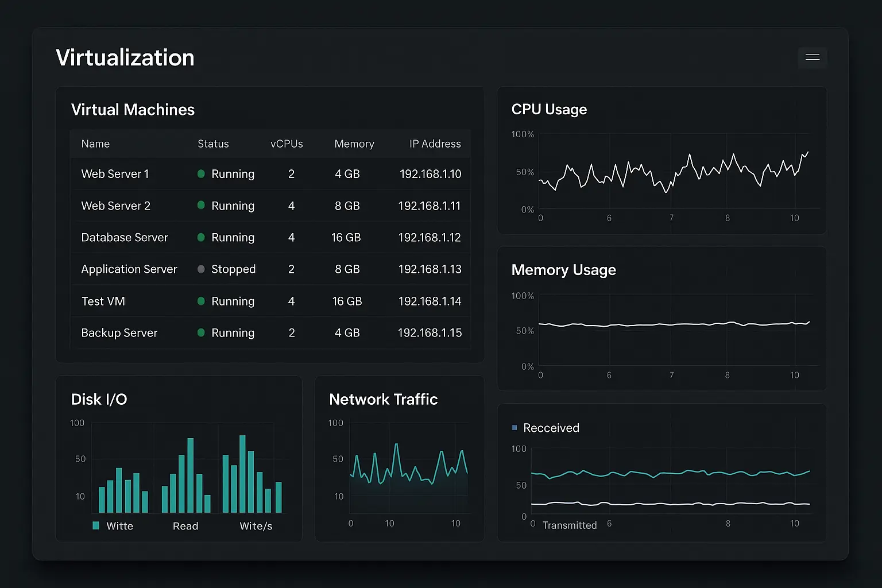Image resolution: width=882 pixels, height=588 pixels.
Task: Click the vCPUs column header
Action: (x=287, y=144)
